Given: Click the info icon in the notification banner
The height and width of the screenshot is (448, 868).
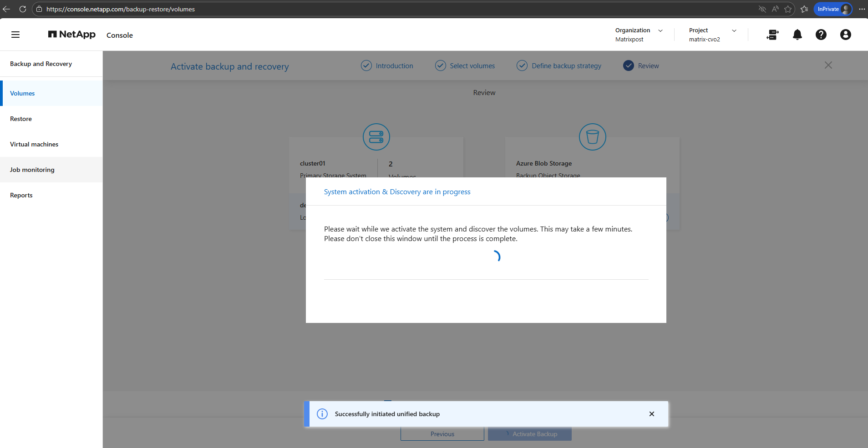Looking at the screenshot, I should tap(322, 414).
